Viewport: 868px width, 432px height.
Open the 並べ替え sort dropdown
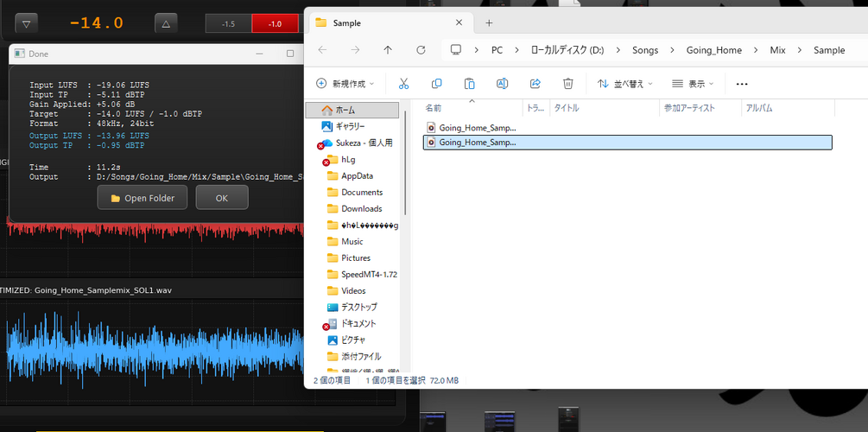click(625, 84)
